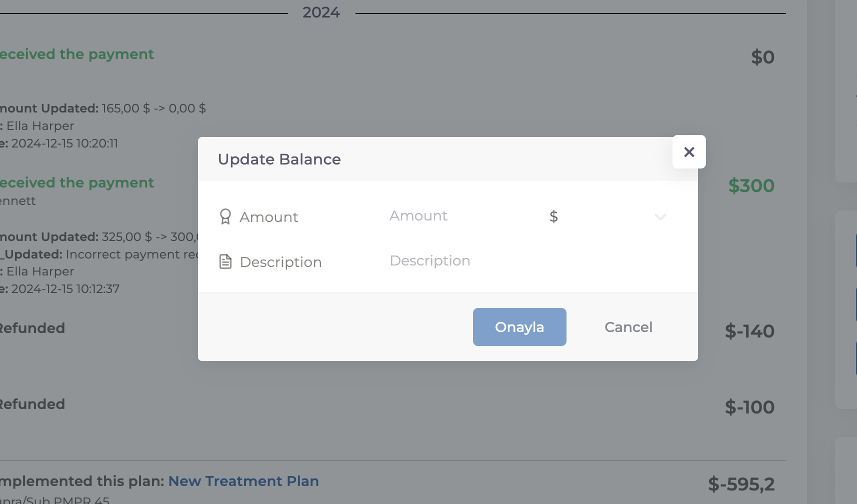Click the 2024 year divider label

(x=321, y=12)
